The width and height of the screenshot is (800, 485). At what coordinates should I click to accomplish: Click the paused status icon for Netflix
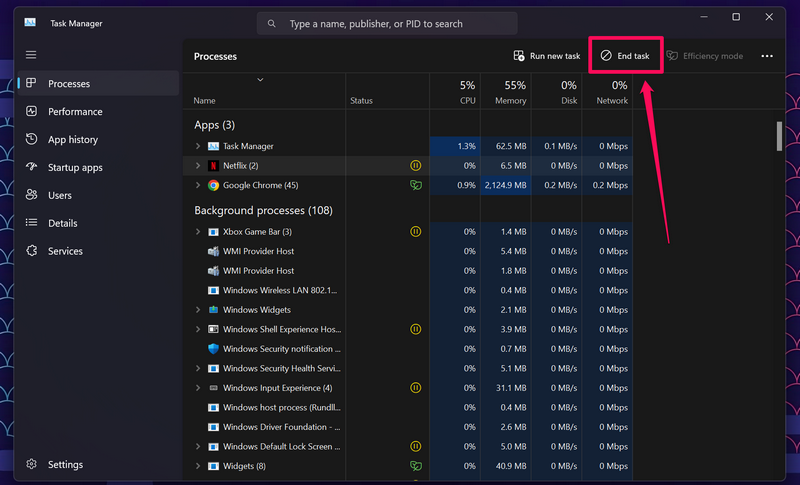[x=415, y=166]
